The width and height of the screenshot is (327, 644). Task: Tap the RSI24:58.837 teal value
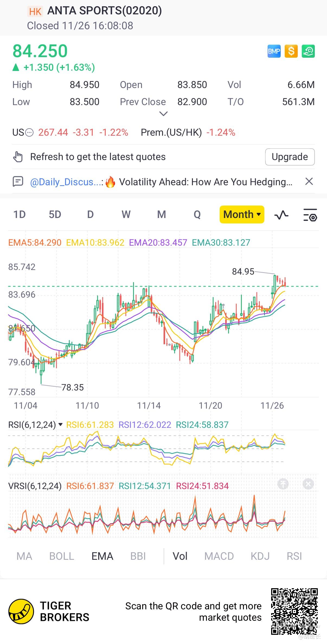(202, 425)
